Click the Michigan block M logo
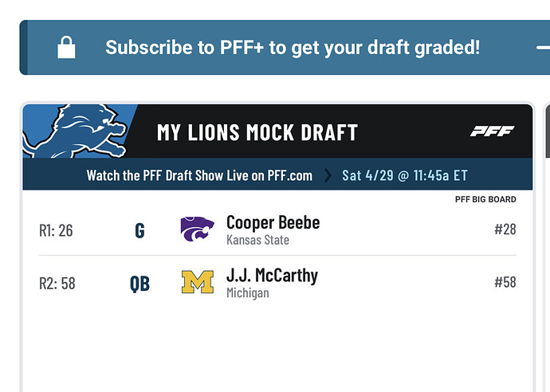 (197, 283)
